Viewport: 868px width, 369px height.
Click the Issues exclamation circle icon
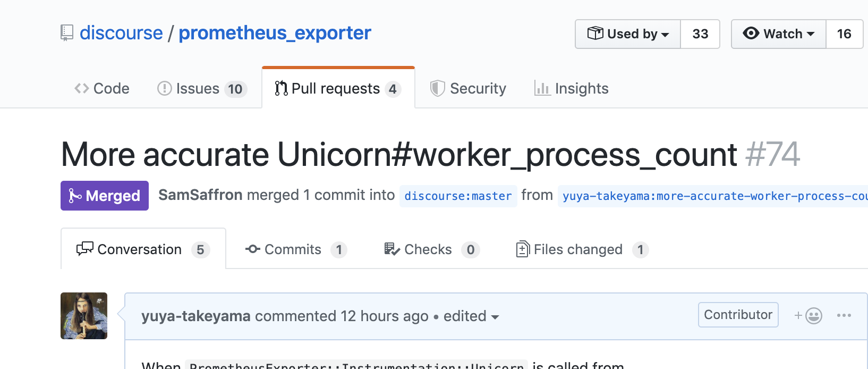click(165, 88)
